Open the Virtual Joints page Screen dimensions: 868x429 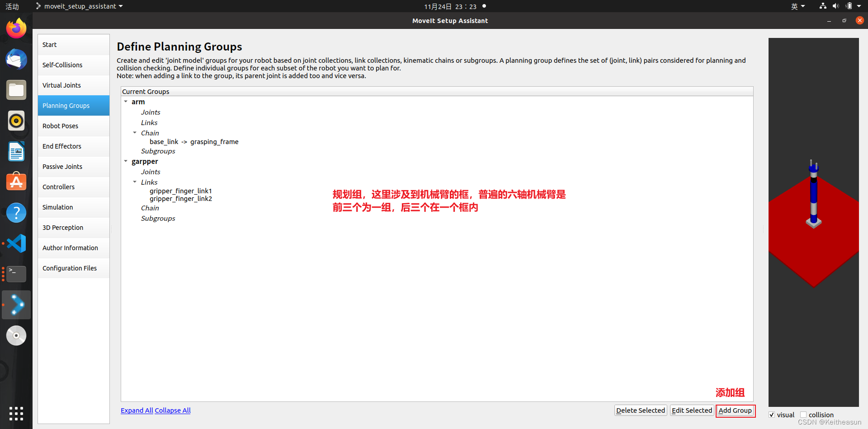(74, 85)
